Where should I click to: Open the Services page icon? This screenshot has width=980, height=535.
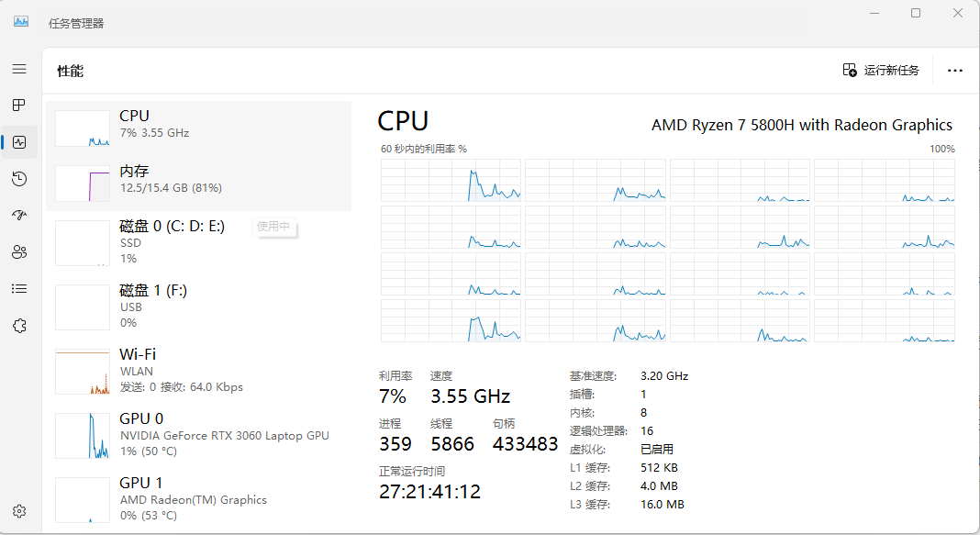point(19,326)
